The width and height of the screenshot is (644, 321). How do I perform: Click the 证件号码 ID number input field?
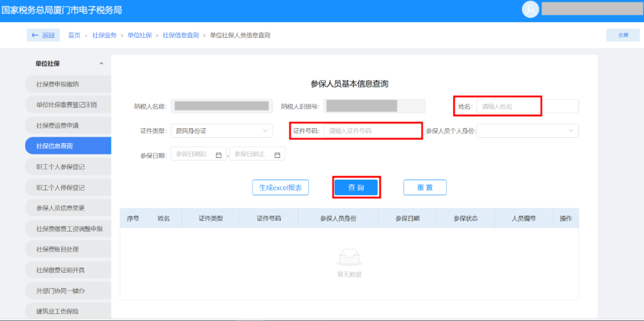click(374, 131)
